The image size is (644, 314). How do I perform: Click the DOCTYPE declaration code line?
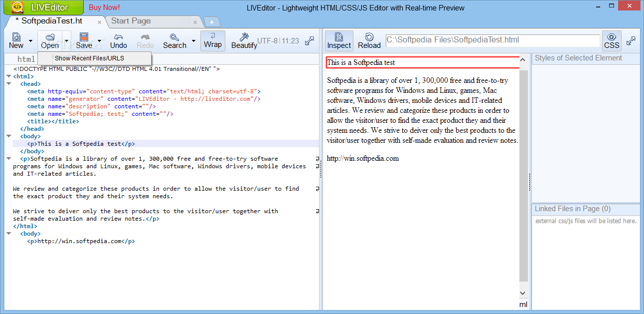(x=117, y=69)
